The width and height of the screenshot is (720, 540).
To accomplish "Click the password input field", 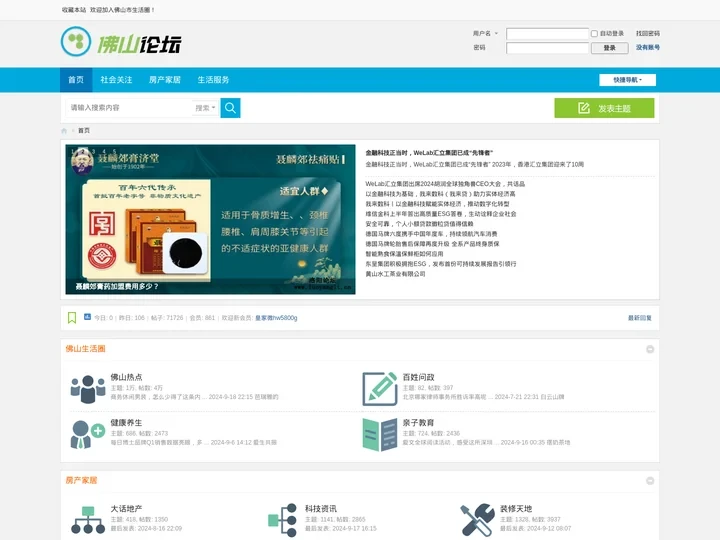I will [x=547, y=48].
